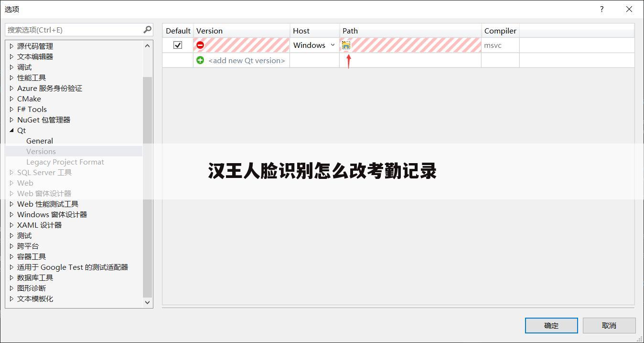Expand the 调试 node arrow

12,67
